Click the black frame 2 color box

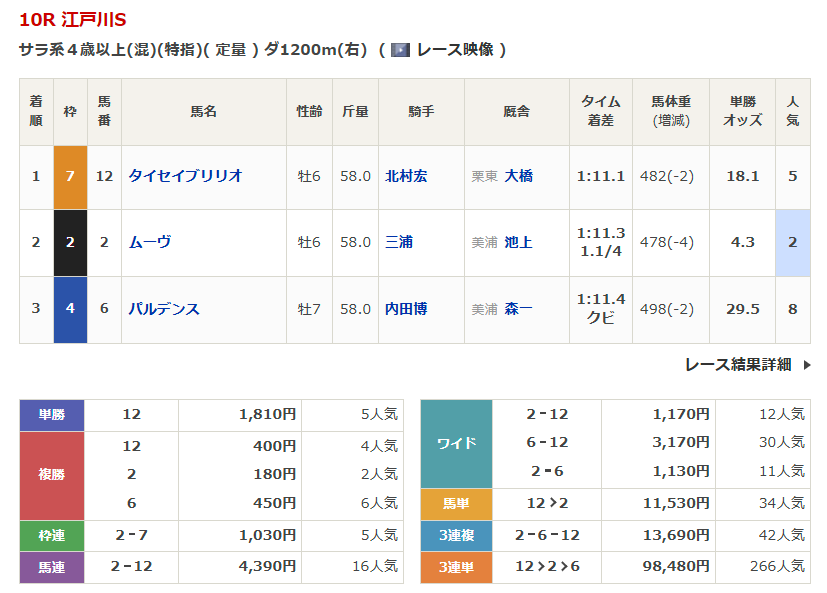[x=70, y=242]
